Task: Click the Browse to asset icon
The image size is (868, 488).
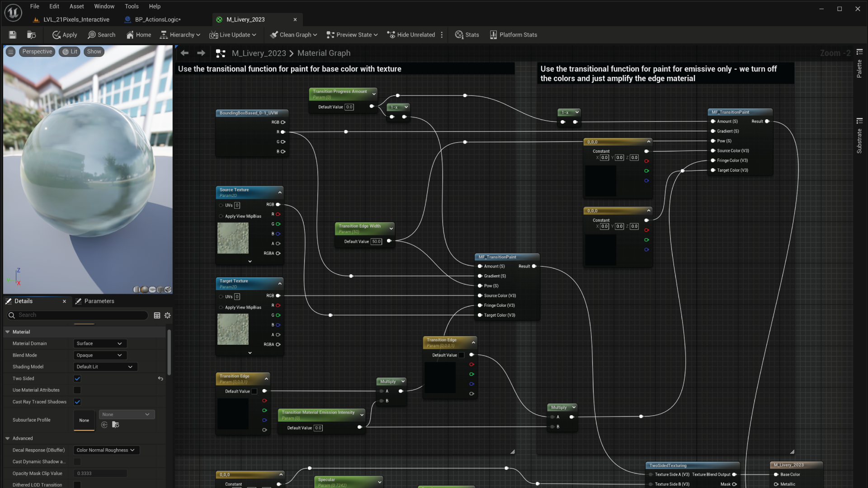Action: click(31, 35)
